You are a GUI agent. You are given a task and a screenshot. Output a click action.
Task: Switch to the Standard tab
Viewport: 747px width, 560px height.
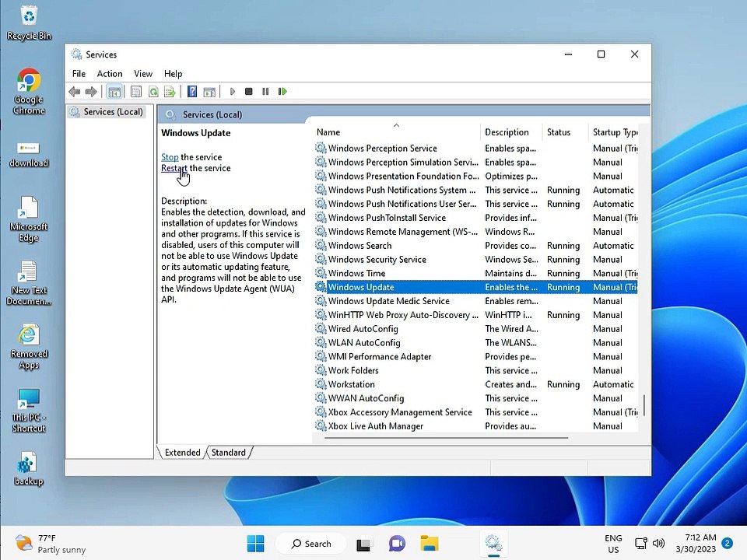[229, 453]
